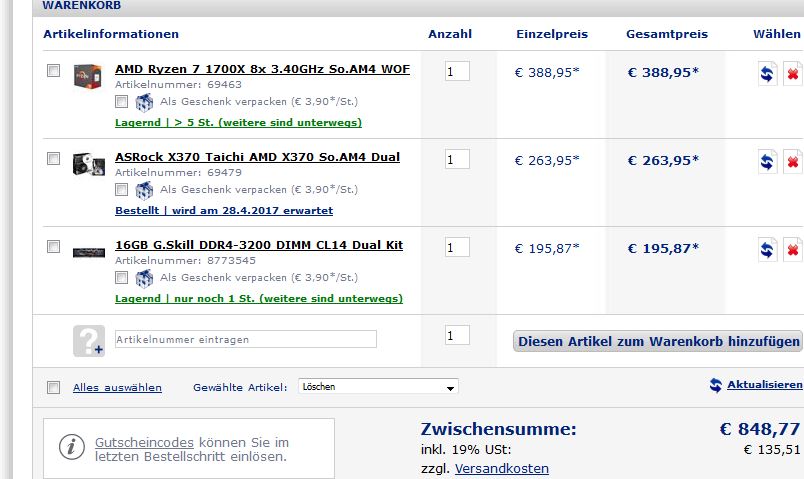Open the Gutscheincodes link
The width and height of the screenshot is (804, 479).
click(145, 442)
